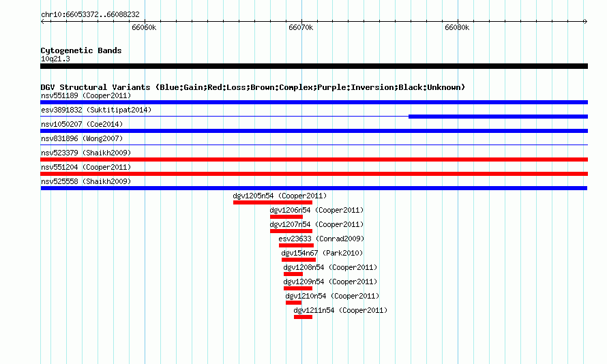Click the thin blue line of nsv831896
The image size is (607, 364).
314,145
